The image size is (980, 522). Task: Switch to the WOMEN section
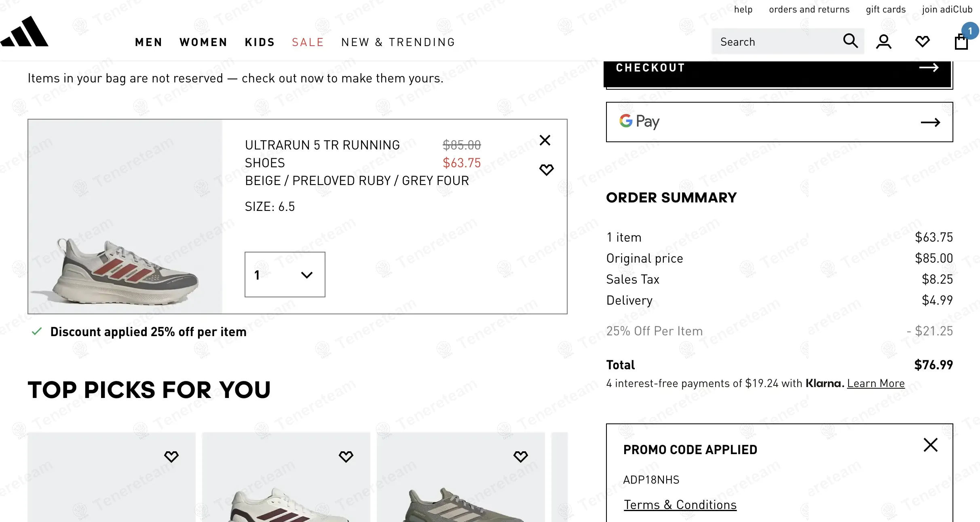[x=203, y=42]
